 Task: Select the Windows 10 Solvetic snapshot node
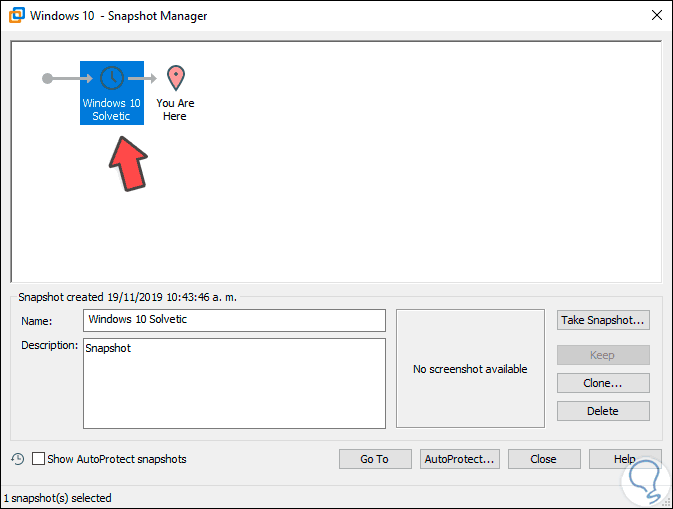click(x=112, y=93)
